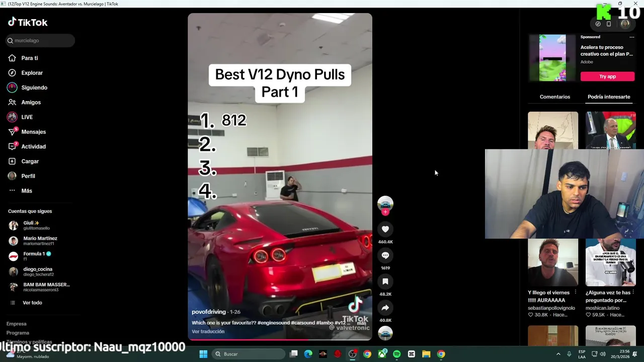Screen dimensions: 644x362
Task: Click the taskbar Buscar search box
Action: pos(248,354)
